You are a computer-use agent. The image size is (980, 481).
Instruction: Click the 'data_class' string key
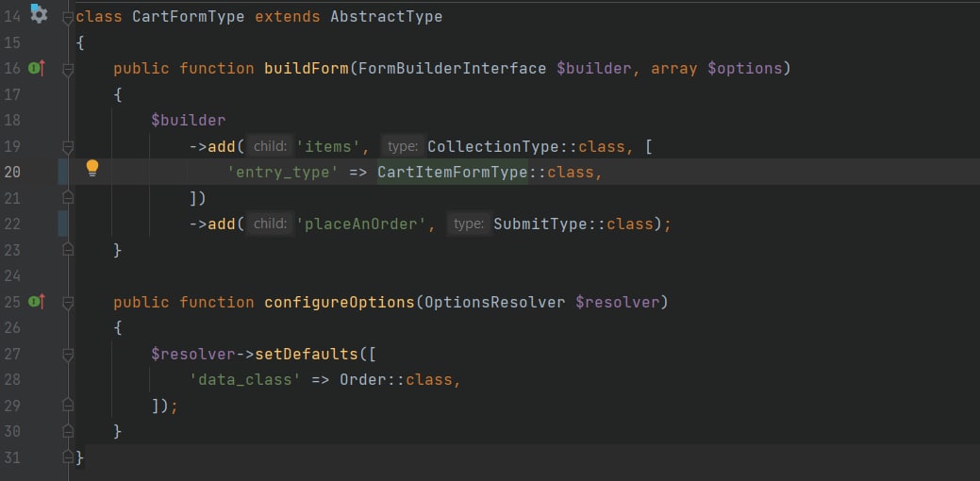coord(245,379)
